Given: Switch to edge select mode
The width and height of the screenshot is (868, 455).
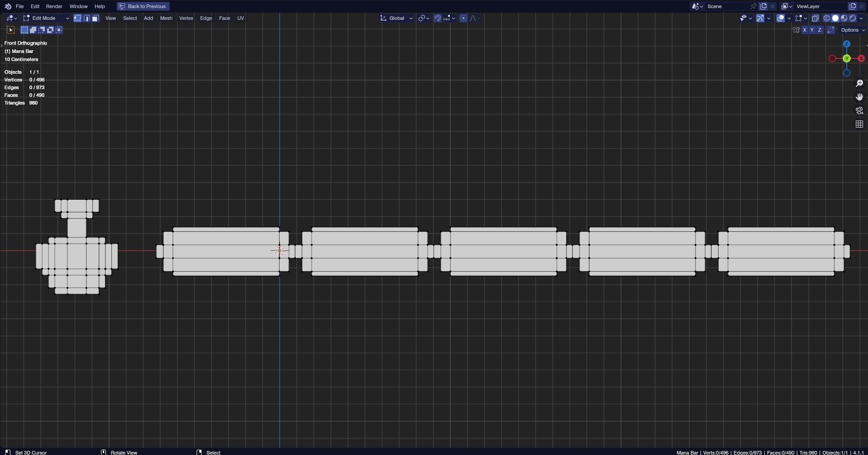Looking at the screenshot, I should click(87, 18).
